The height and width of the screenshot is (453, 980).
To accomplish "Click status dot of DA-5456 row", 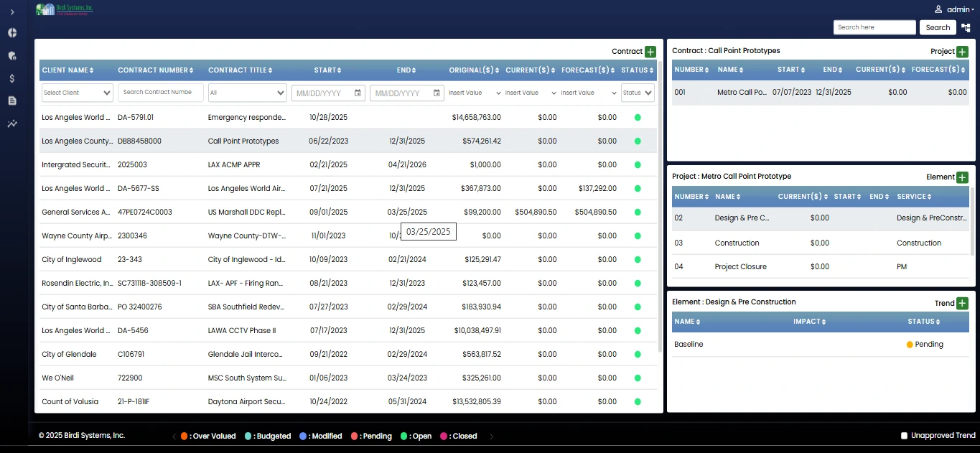I will [638, 331].
